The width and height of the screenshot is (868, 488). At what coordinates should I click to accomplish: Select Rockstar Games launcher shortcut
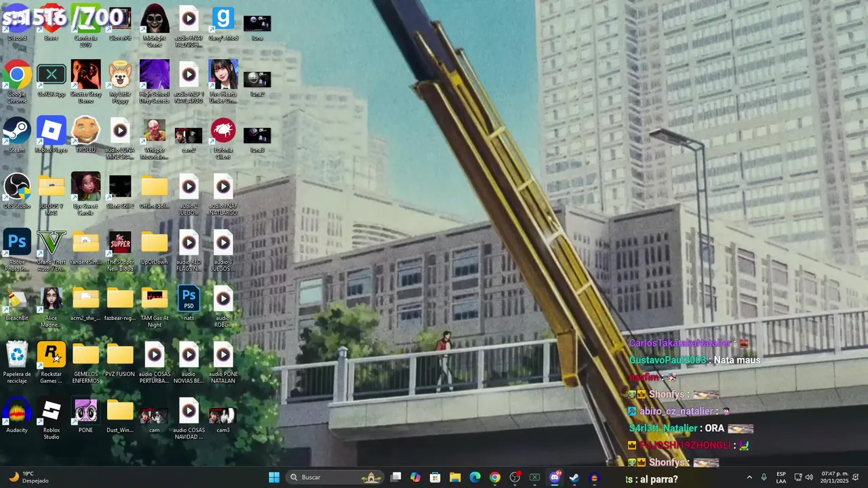coord(51,363)
